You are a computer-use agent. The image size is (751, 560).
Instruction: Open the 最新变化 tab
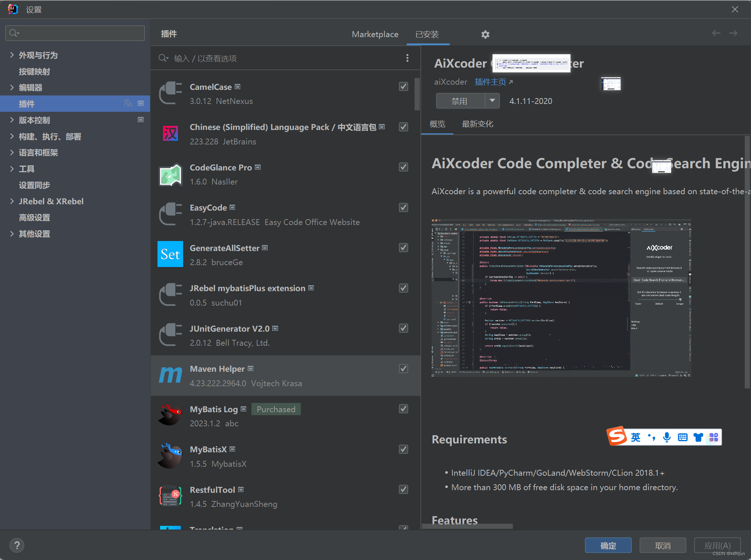pyautogui.click(x=477, y=124)
